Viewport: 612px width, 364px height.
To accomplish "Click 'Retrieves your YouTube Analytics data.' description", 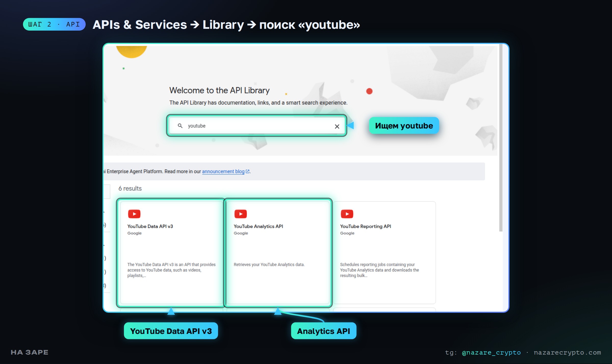I will click(x=269, y=265).
